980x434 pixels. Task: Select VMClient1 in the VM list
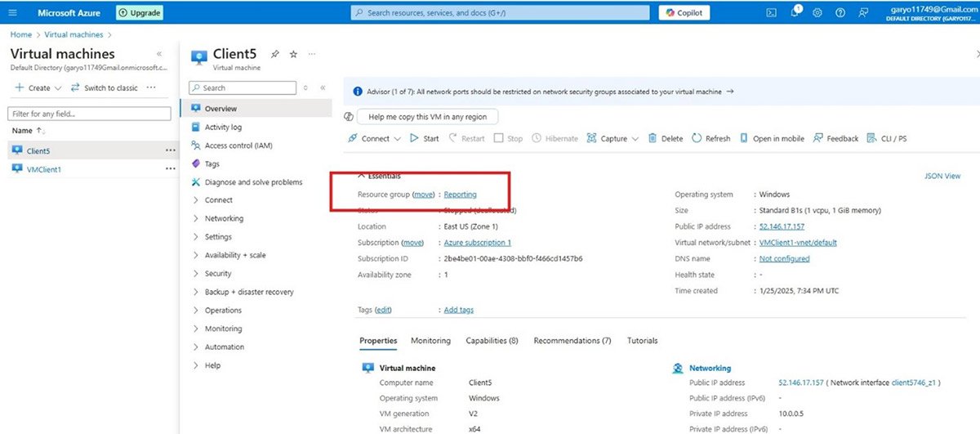44,169
